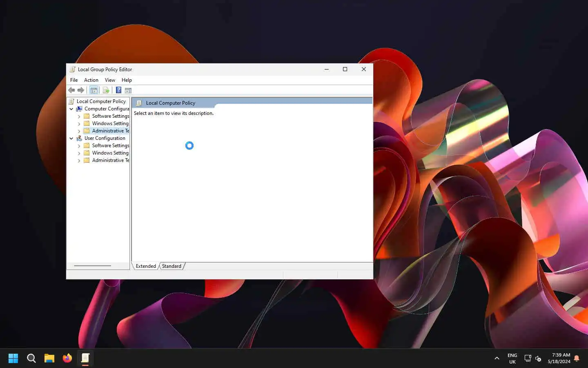The image size is (588, 368).
Task: Open the clock showing 7:39 AM
Action: 559,358
